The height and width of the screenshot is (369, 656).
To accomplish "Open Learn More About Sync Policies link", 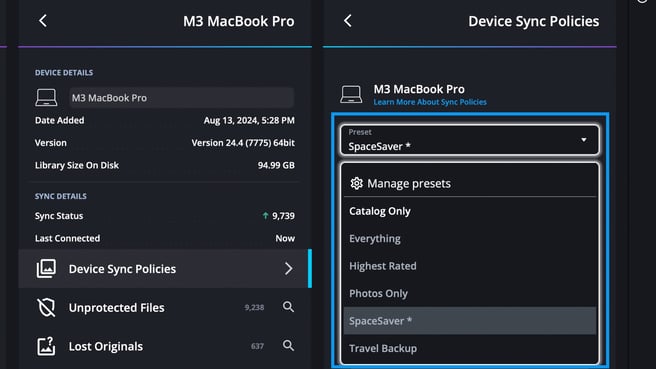I will [430, 102].
